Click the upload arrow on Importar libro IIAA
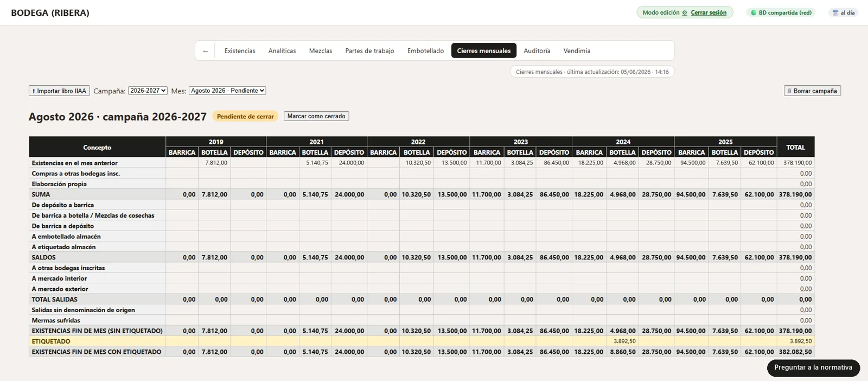 34,91
